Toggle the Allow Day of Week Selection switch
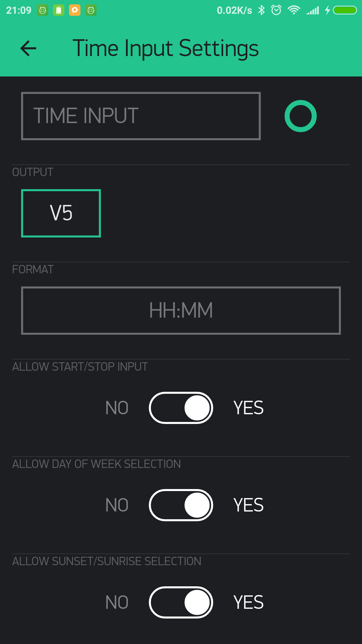 (x=181, y=505)
